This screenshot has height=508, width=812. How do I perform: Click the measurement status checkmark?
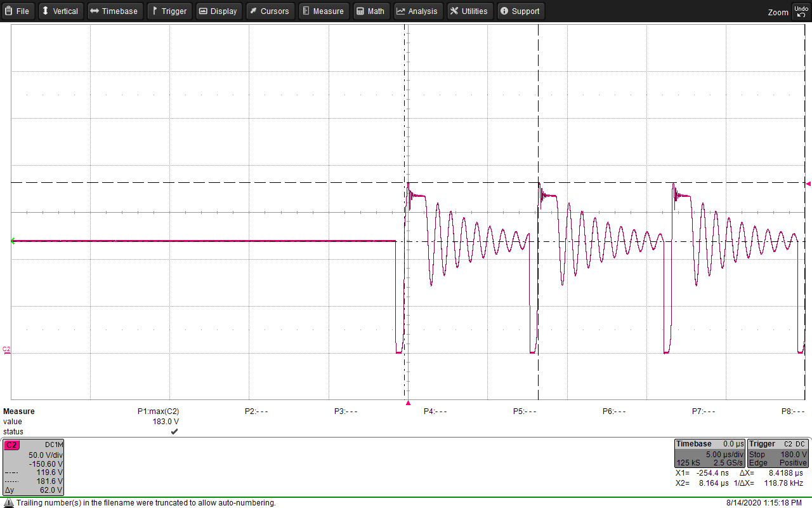pyautogui.click(x=174, y=432)
